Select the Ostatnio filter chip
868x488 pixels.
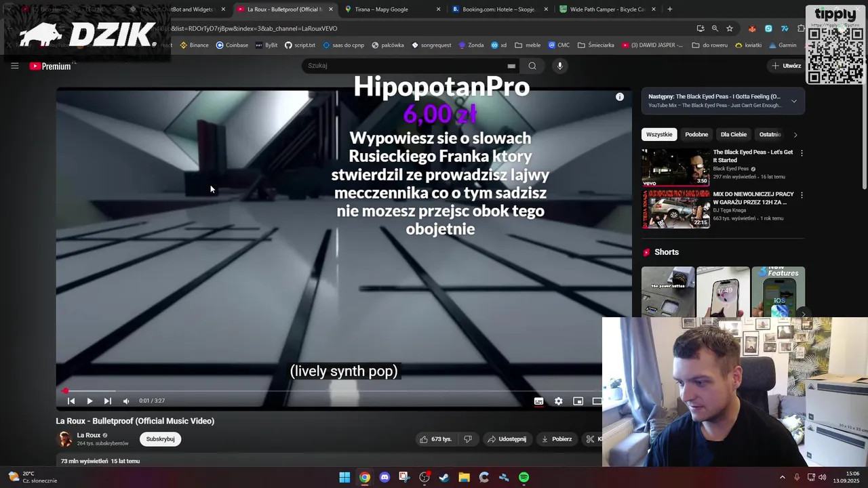(x=770, y=134)
